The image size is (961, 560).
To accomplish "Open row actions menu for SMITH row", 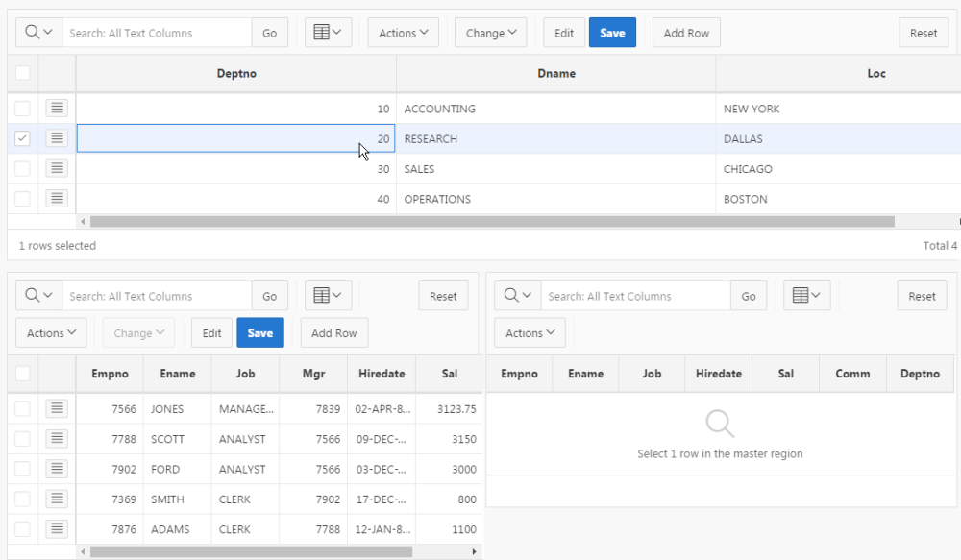I will point(57,499).
